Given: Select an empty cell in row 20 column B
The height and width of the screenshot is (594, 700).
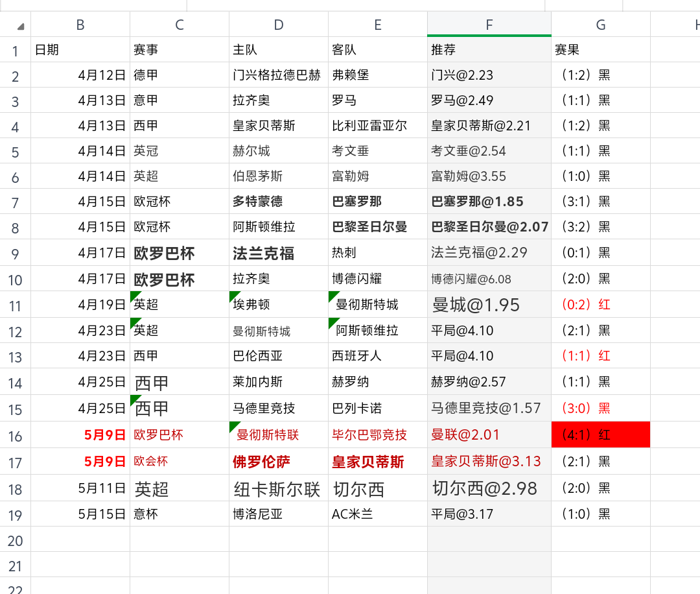Looking at the screenshot, I should point(80,540).
